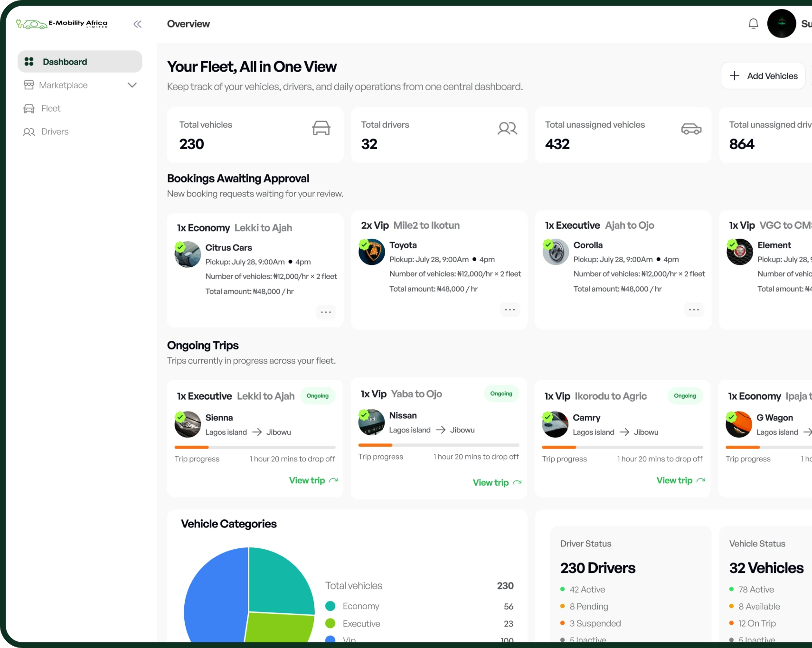Screen dimensions: 812x648
Task: Collapse the sidebar with the double-chevron icon
Action: [x=138, y=24]
